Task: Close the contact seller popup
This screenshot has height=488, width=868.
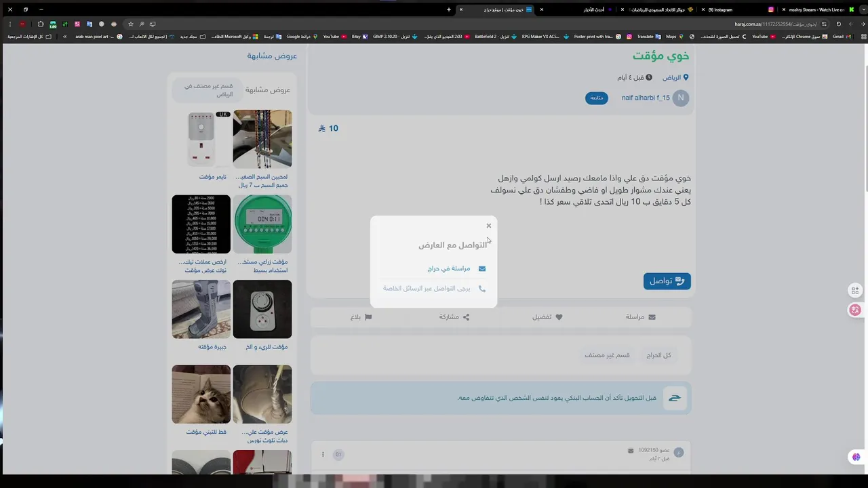Action: point(488,226)
